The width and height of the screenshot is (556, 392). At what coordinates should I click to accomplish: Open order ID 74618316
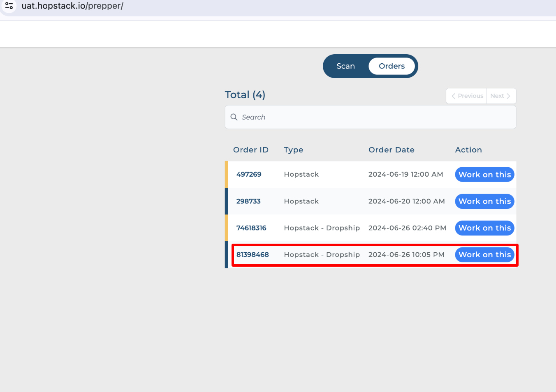click(251, 228)
